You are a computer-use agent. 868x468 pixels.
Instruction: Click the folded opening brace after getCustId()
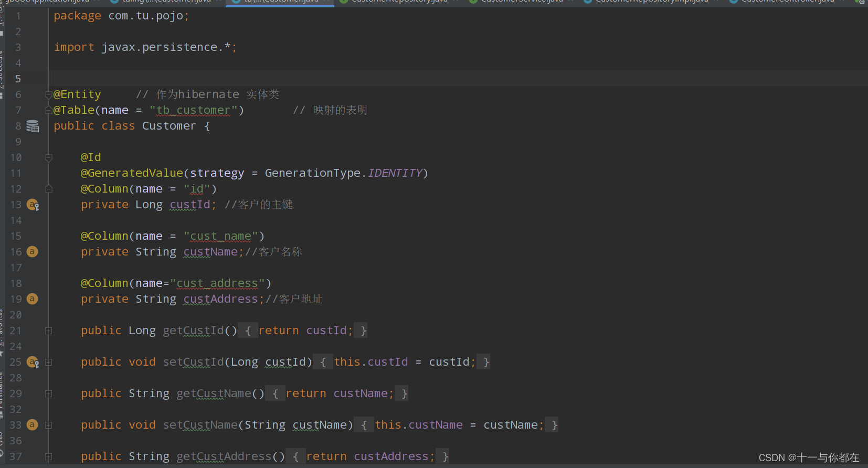[248, 331]
